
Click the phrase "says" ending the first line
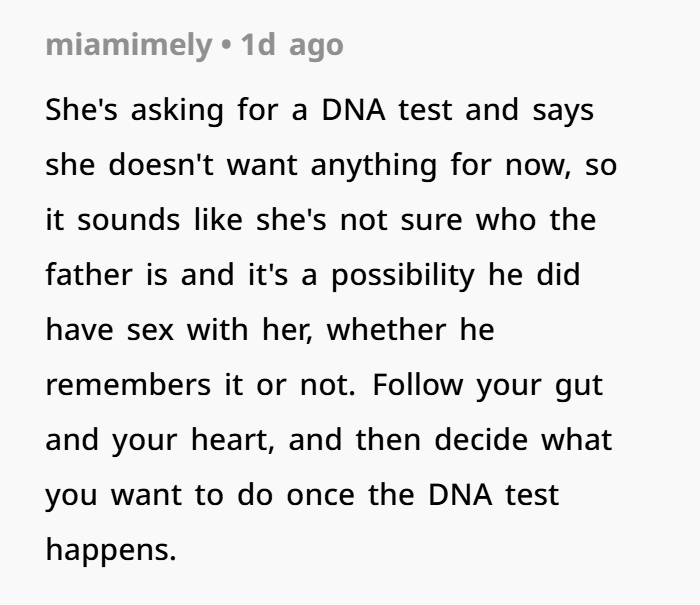tap(563, 112)
